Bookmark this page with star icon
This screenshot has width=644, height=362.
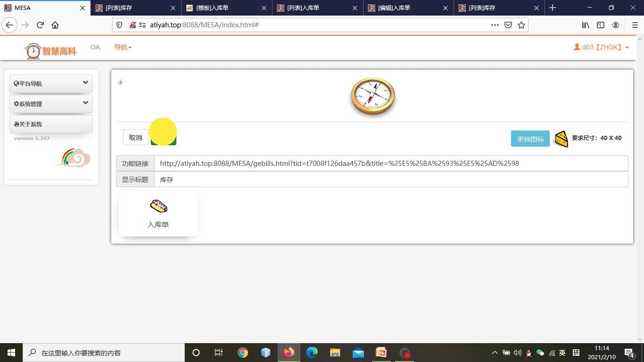pyautogui.click(x=521, y=25)
